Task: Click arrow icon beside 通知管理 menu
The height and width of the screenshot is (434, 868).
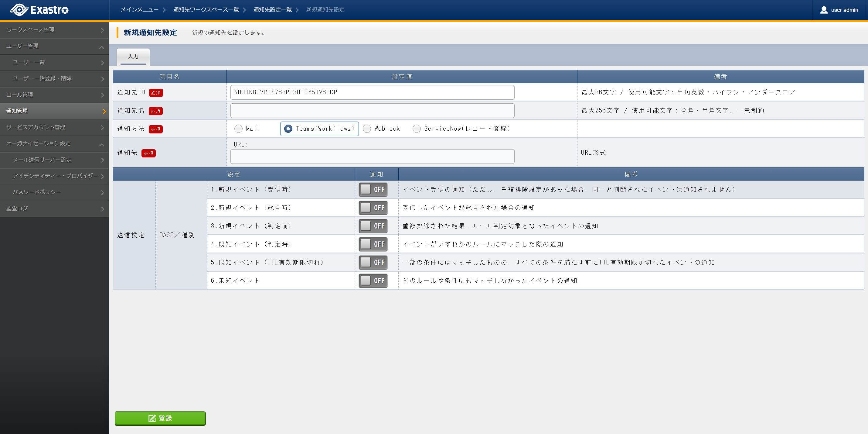Action: point(104,111)
